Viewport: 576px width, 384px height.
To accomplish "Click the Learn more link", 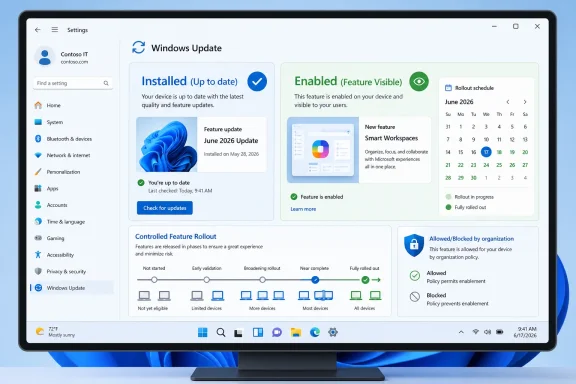I will point(303,209).
